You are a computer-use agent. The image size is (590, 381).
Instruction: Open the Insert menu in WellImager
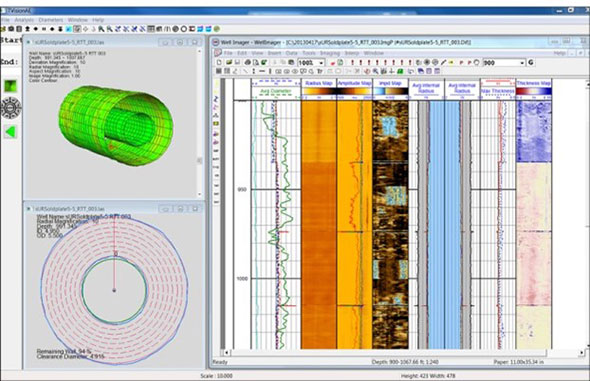274,53
